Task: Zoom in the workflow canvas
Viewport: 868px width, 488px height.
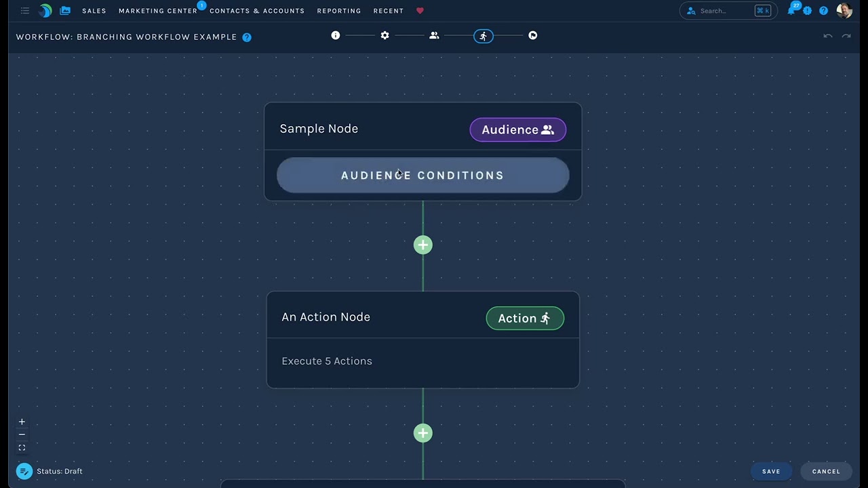Action: 22,422
